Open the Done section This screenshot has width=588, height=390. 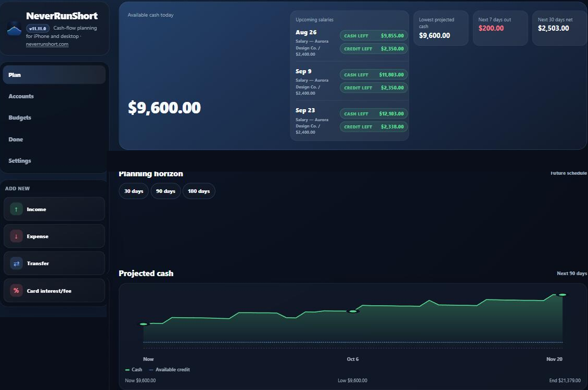(x=54, y=139)
